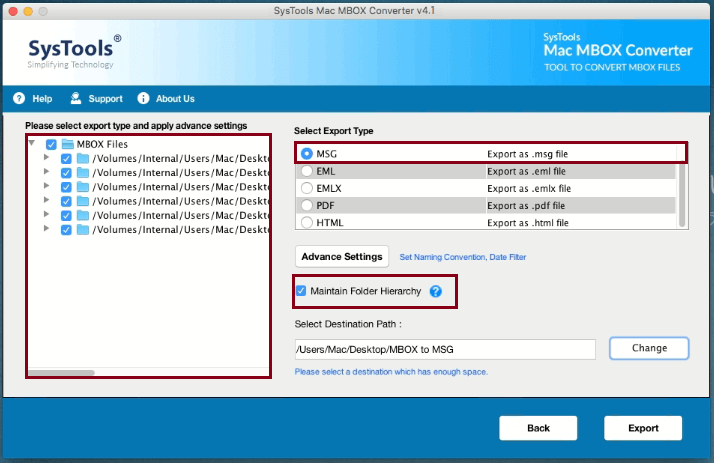
Task: Click the 'Export as .pdf file' description
Action: click(526, 206)
